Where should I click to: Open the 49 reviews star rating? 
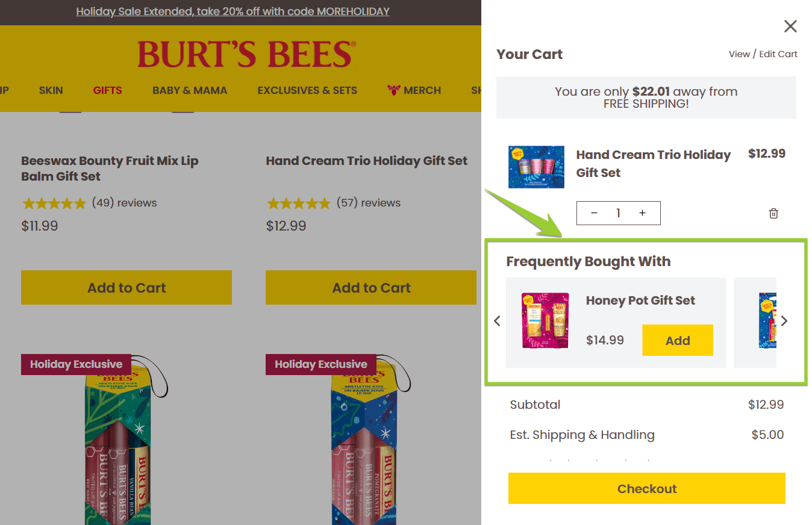coord(89,203)
